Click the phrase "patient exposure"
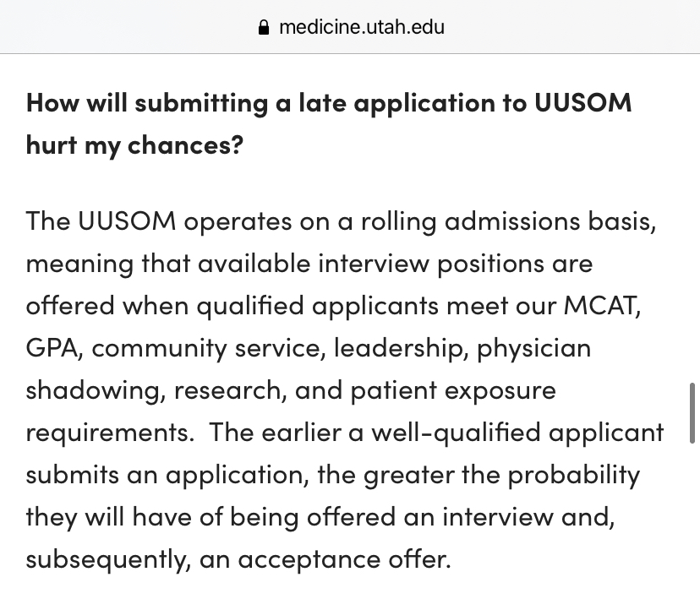The width and height of the screenshot is (700, 610). [x=453, y=391]
